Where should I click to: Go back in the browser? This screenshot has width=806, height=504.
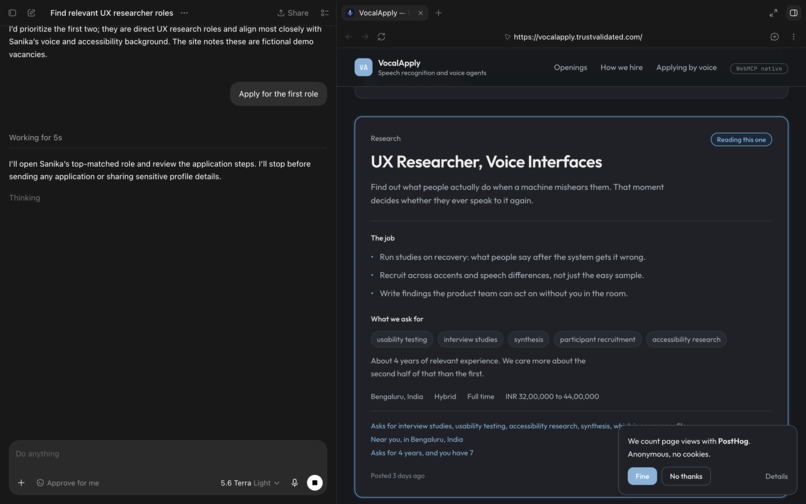pyautogui.click(x=349, y=37)
